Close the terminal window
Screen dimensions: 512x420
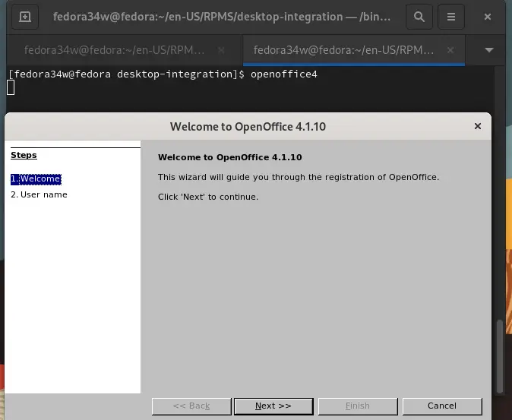coord(487,17)
